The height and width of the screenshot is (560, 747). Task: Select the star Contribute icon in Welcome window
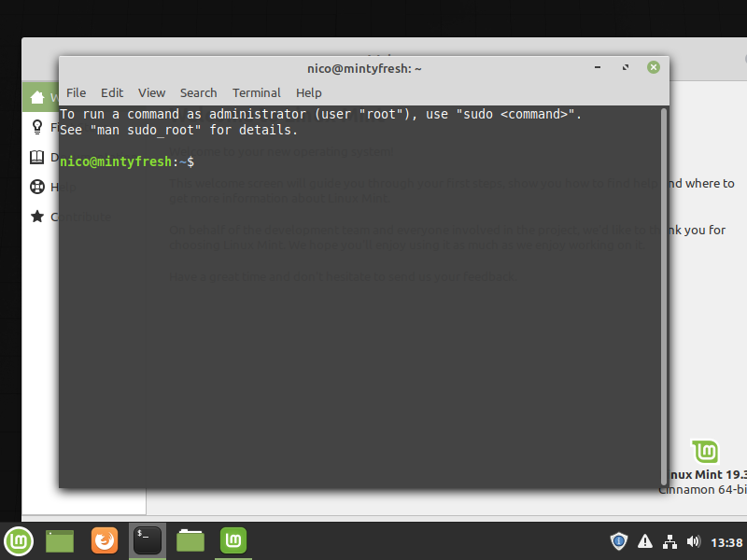[x=37, y=217]
